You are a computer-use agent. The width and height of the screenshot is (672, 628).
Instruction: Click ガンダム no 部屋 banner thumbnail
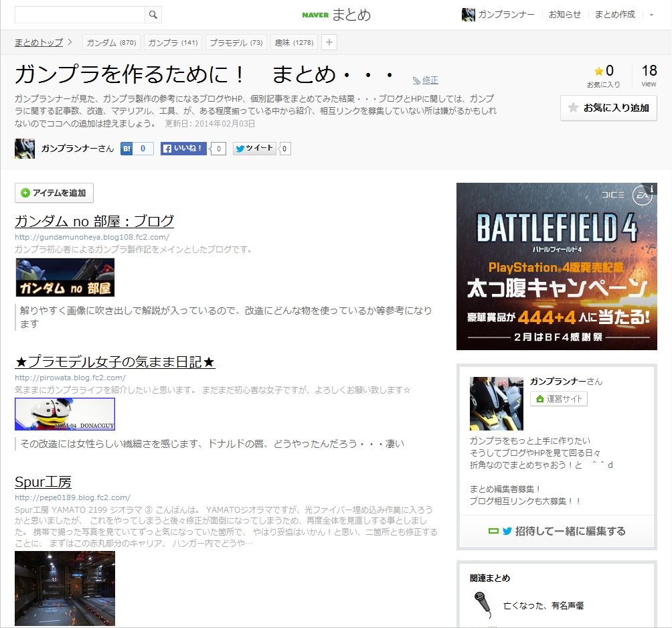65,277
